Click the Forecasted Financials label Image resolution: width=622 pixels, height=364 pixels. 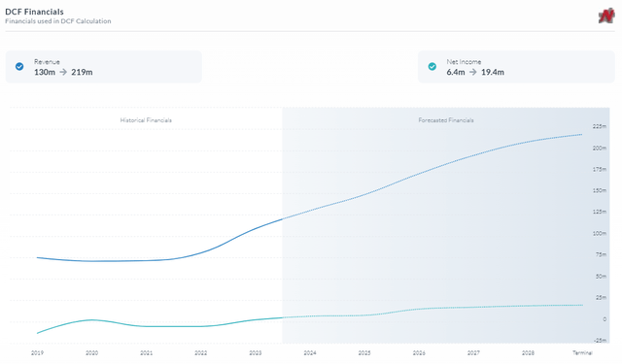446,120
